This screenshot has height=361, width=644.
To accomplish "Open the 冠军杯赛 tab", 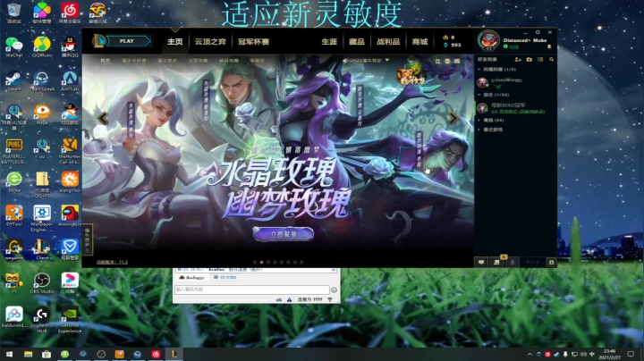I will pos(253,41).
